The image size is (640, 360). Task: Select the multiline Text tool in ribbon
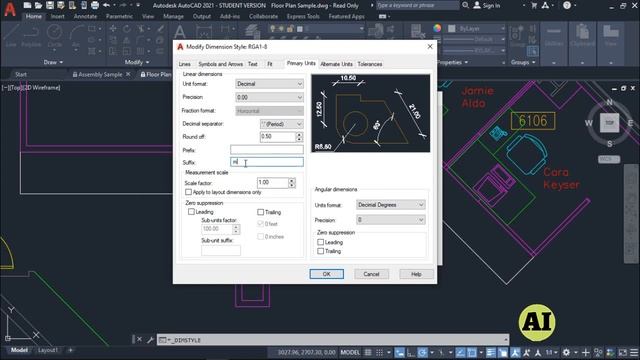tap(180, 32)
